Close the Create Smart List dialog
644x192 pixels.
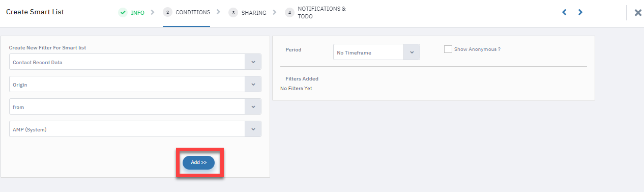(638, 13)
